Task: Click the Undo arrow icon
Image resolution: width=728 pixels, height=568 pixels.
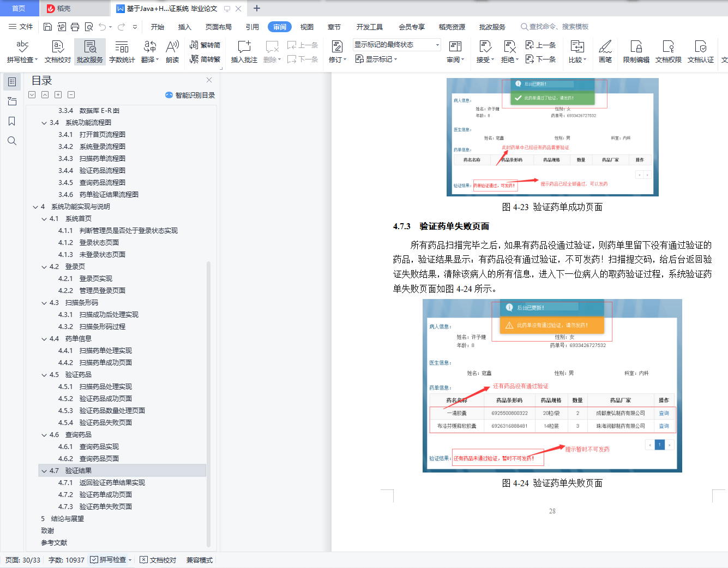Action: 102,27
